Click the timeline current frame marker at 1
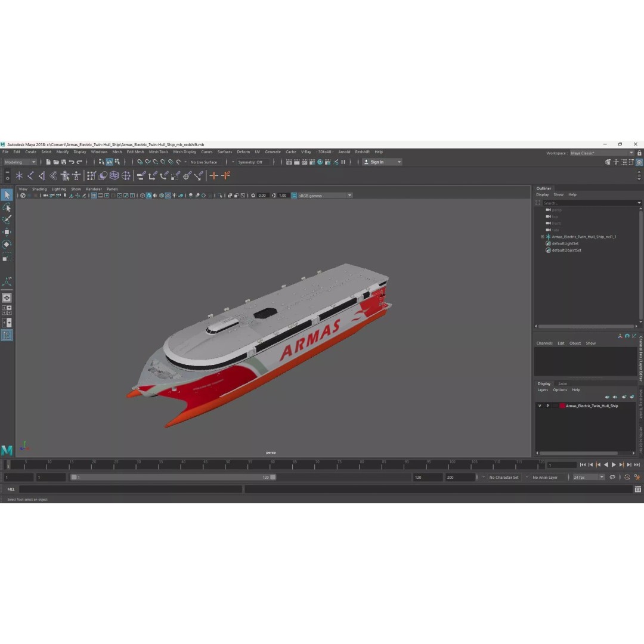The height and width of the screenshot is (644, 644). (7, 465)
